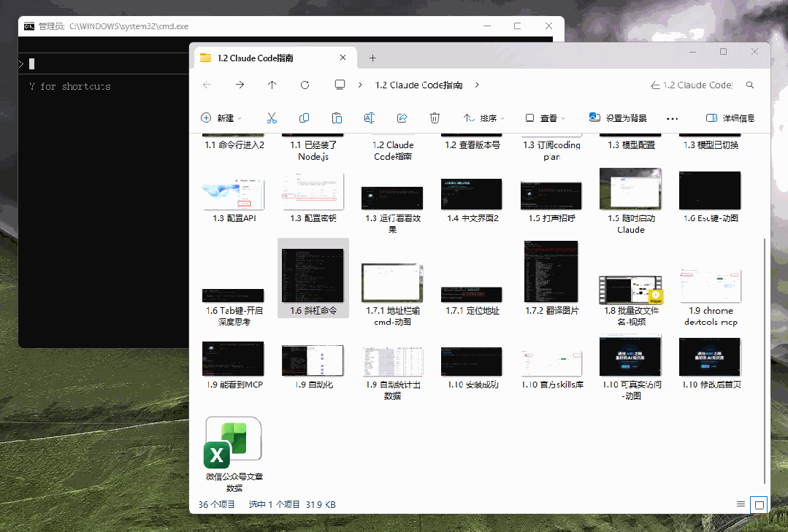Open the 新建 dropdown menu

point(221,118)
